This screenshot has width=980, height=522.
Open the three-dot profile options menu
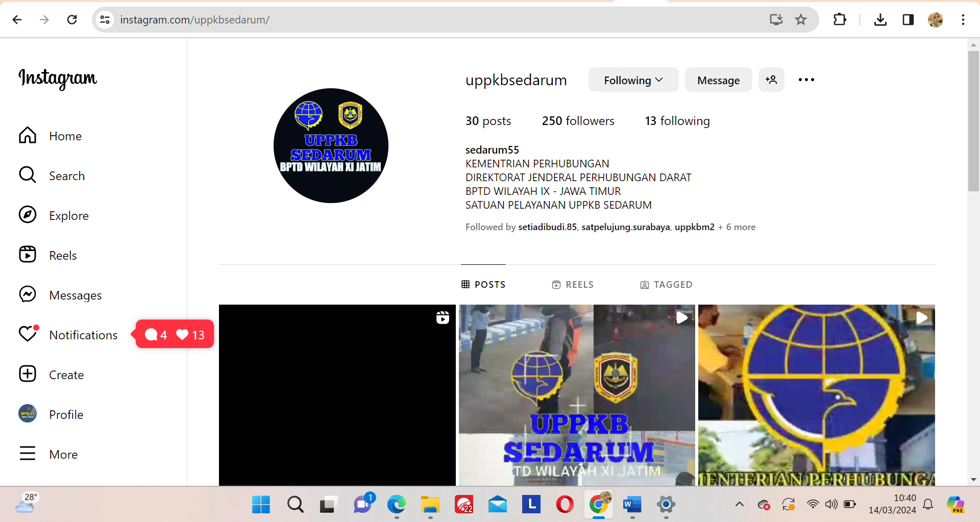pyautogui.click(x=806, y=80)
